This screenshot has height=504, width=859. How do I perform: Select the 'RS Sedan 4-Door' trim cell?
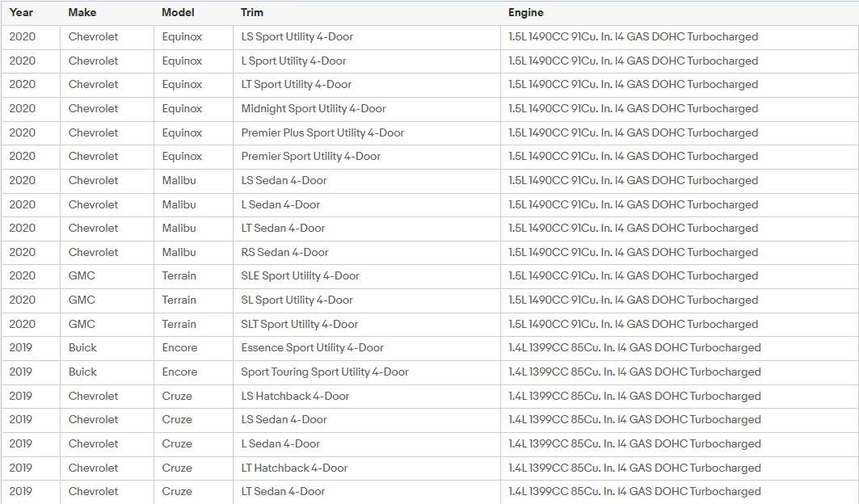click(x=367, y=252)
